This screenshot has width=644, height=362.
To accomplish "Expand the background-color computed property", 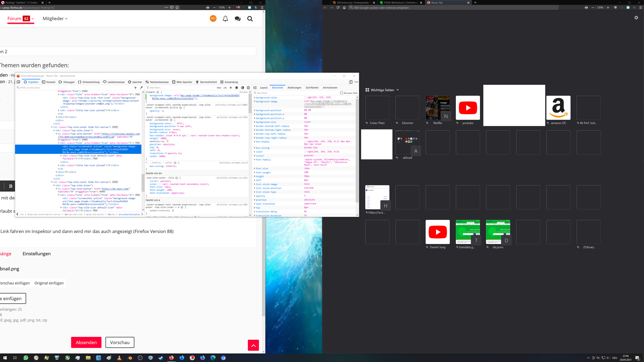I will click(255, 98).
